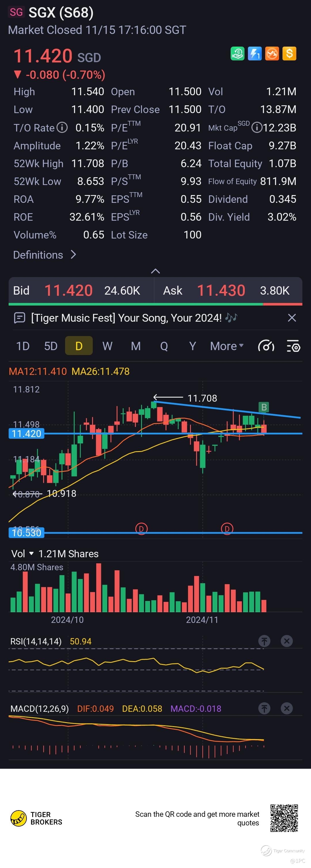Select the weekly W chart tab
This screenshot has width=311, height=868.
107,346
